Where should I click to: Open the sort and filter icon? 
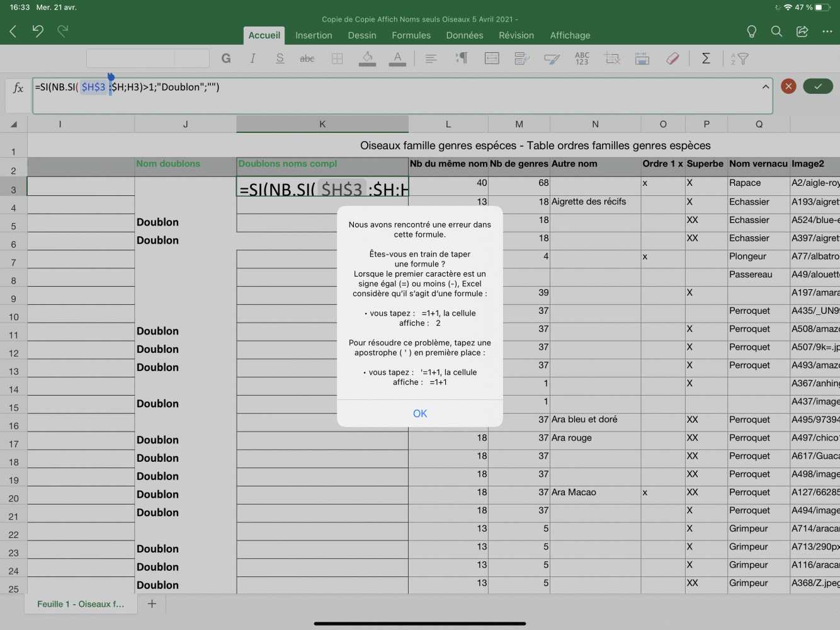pos(739,59)
